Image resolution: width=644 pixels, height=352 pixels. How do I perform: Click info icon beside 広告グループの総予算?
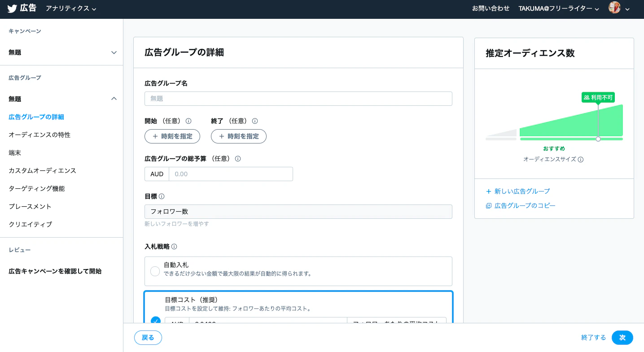(238, 159)
